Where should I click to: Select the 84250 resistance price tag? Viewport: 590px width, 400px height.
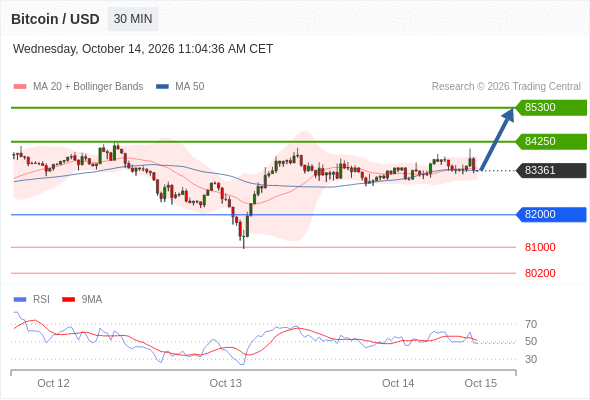pyautogui.click(x=551, y=141)
